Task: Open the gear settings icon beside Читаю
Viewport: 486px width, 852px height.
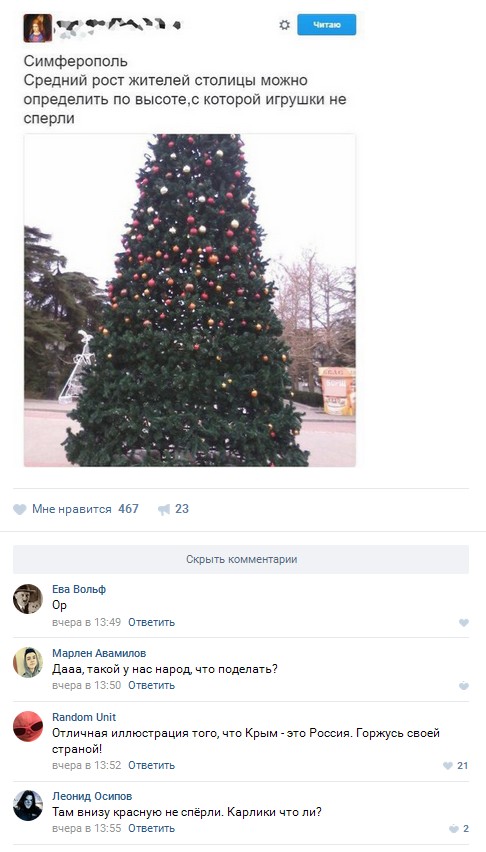Action: (x=284, y=25)
